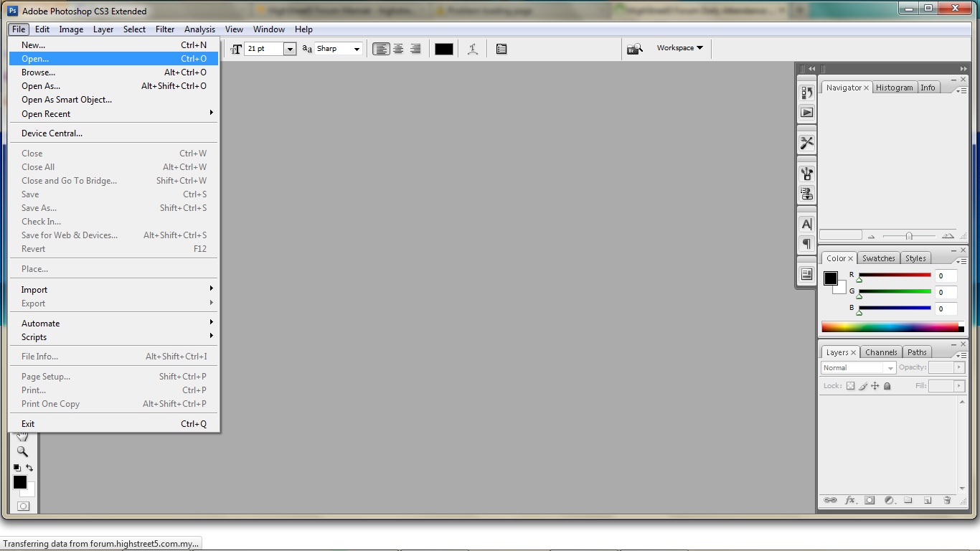Click the Quick Mask mode icon
The image size is (980, 551).
(x=23, y=506)
